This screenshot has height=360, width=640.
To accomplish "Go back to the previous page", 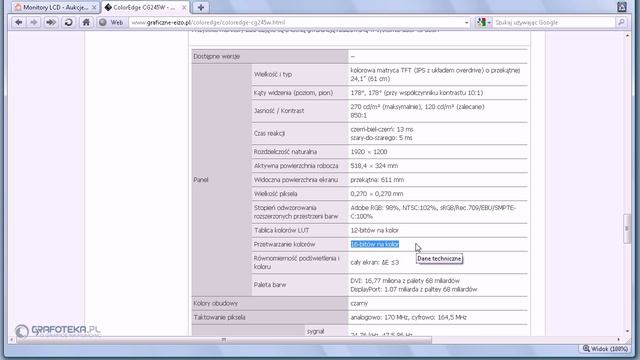I will (18, 22).
